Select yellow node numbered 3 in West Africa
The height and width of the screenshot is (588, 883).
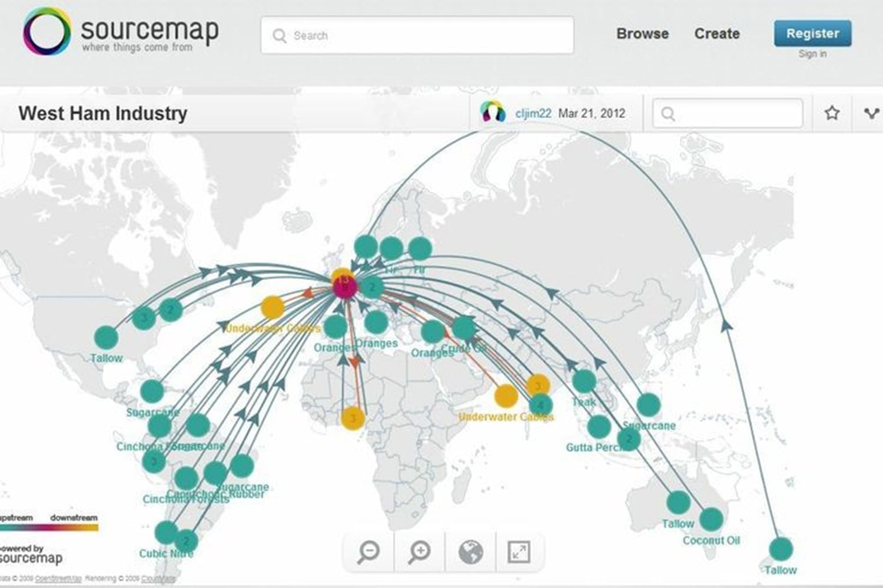(x=353, y=418)
